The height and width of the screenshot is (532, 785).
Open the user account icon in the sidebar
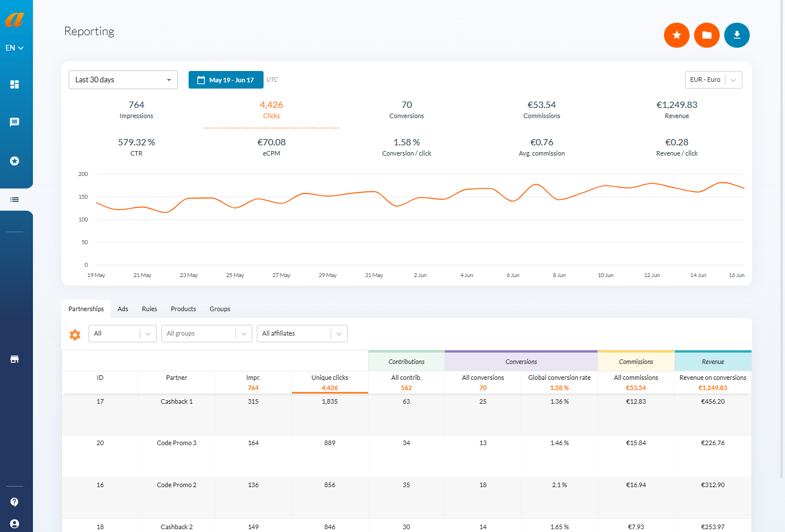pos(15,523)
